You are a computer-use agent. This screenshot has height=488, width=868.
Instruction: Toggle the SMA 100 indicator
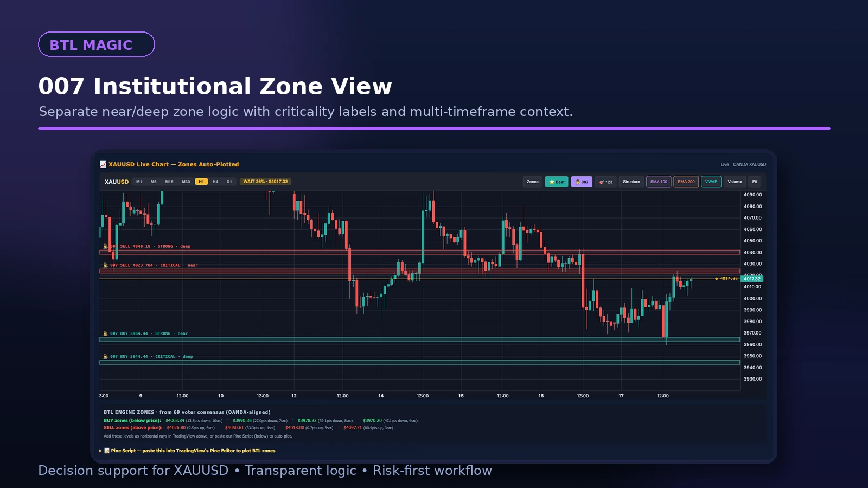point(659,182)
